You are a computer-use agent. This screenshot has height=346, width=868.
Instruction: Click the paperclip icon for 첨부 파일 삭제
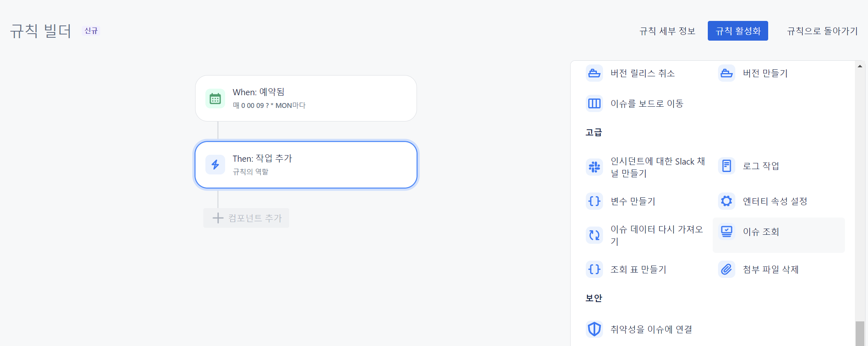point(726,269)
